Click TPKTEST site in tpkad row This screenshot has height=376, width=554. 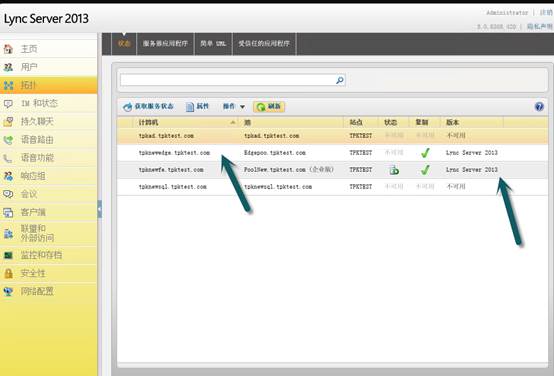pyautogui.click(x=361, y=136)
